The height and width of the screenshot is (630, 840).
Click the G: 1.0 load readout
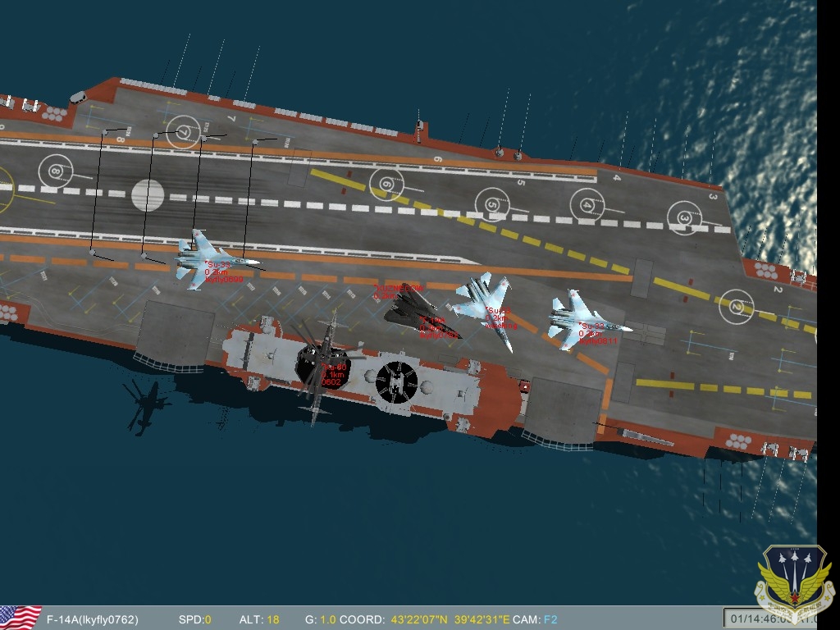pyautogui.click(x=321, y=620)
